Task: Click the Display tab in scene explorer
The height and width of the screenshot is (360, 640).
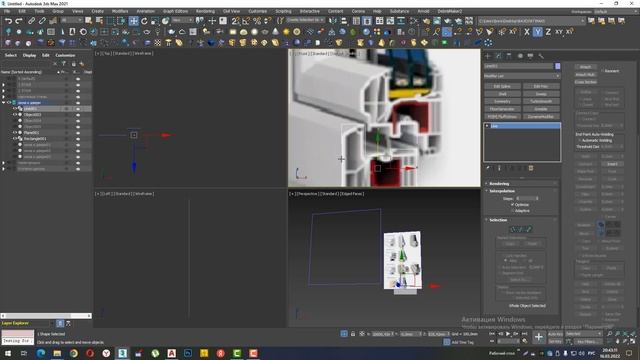Action: click(x=29, y=56)
